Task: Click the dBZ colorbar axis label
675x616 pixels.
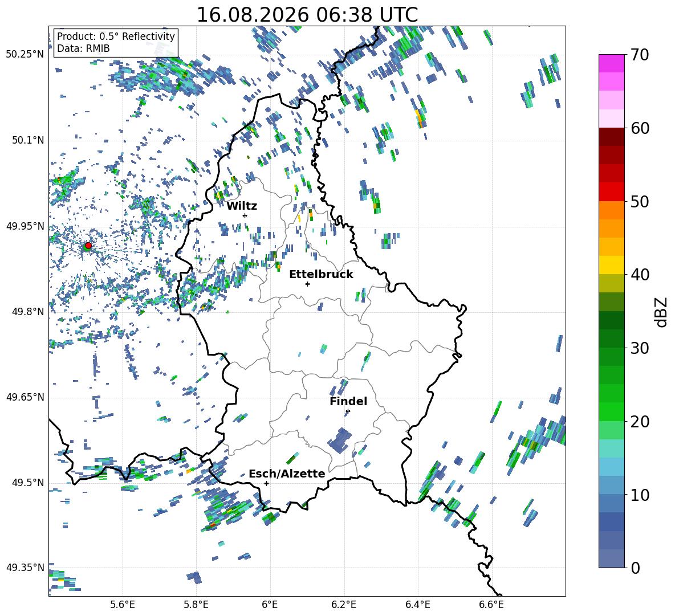Action: pyautogui.click(x=662, y=312)
